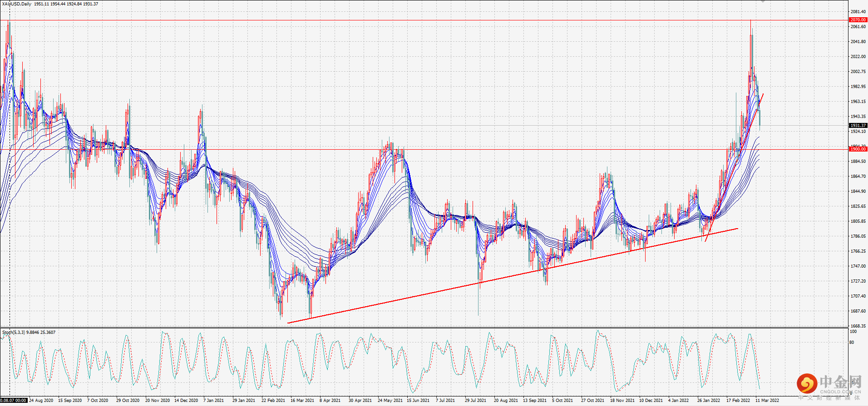Image resolution: width=868 pixels, height=406 pixels.
Task: Click the 24 May 2021 date label
Action: (x=390, y=401)
